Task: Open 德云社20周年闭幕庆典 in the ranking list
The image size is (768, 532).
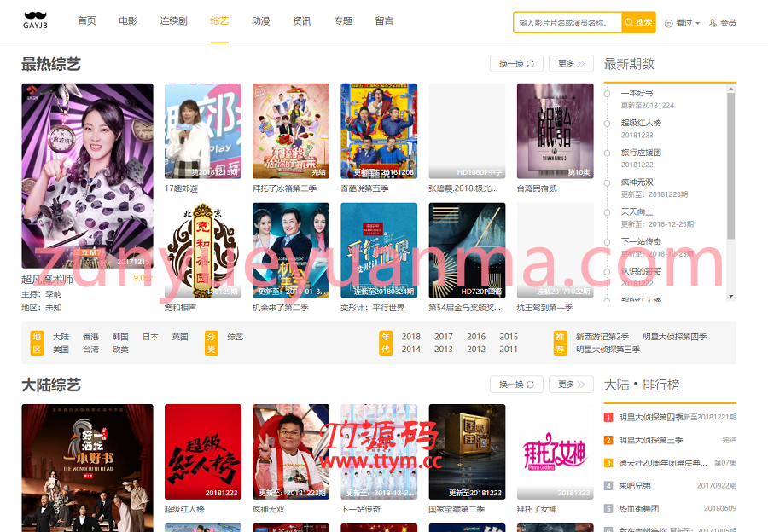Action: 663,463
